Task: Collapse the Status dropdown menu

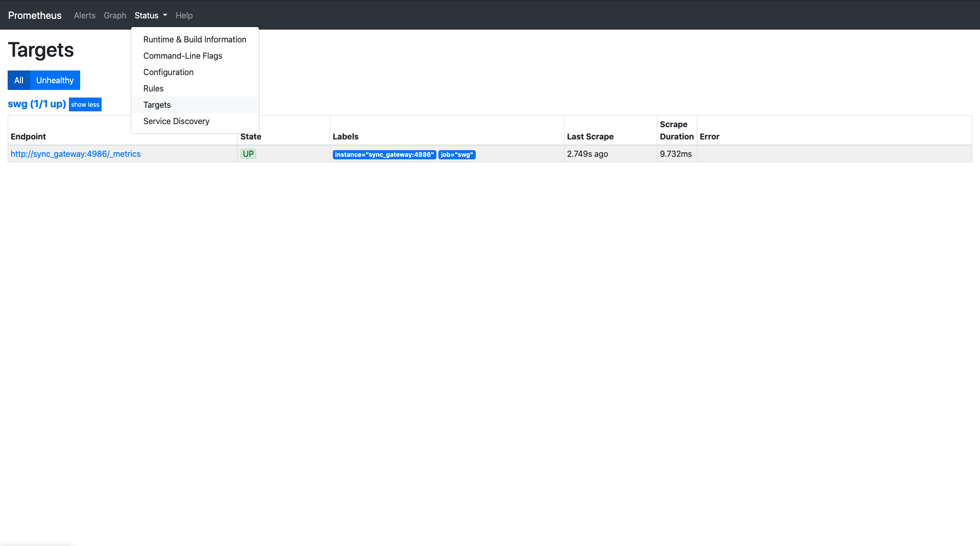Action: tap(150, 15)
